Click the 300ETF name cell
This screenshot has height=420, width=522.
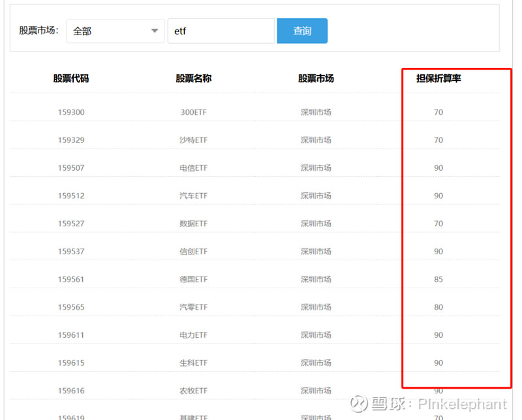(x=193, y=112)
